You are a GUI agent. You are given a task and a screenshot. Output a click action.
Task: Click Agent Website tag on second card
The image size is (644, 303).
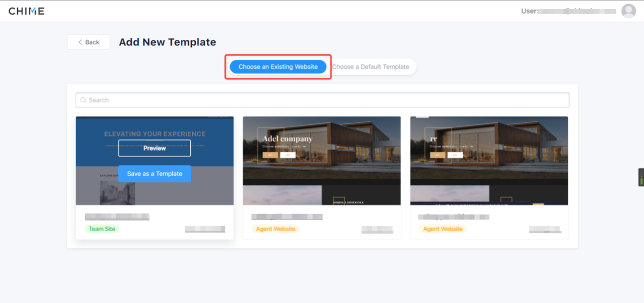(276, 229)
